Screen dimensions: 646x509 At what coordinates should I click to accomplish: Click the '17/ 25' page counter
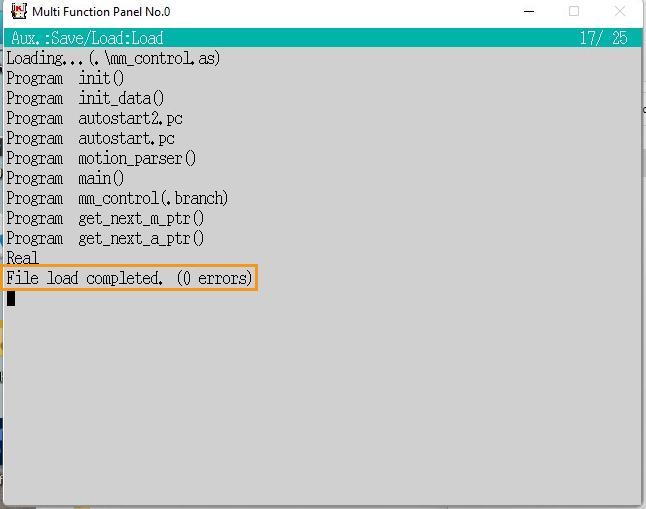point(604,38)
